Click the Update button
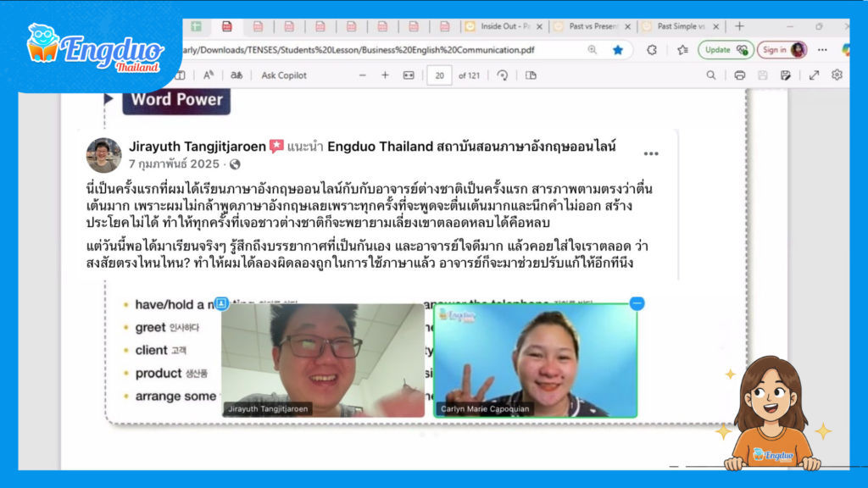 point(726,50)
